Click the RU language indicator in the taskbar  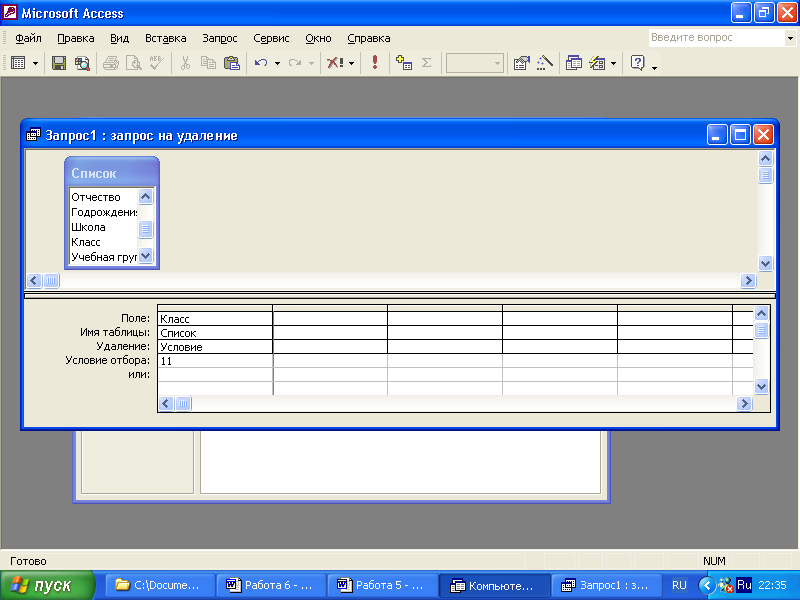[x=679, y=585]
